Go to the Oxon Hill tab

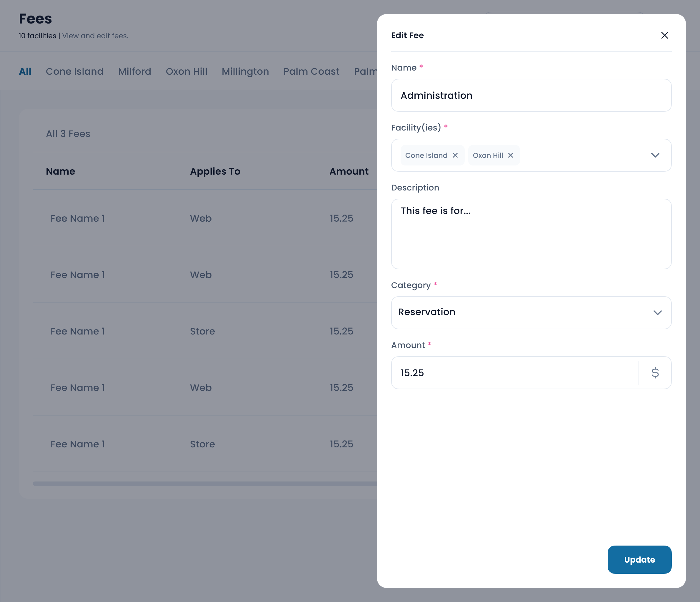click(186, 72)
